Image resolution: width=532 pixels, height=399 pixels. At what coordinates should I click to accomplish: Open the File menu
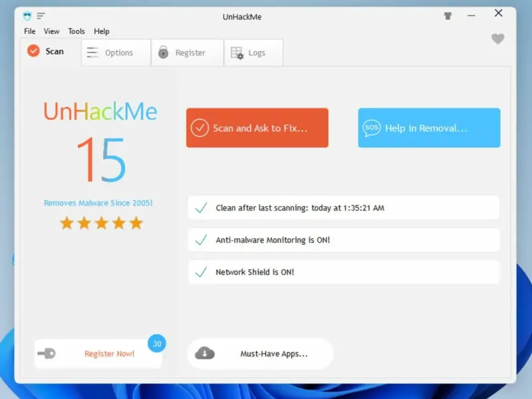click(30, 31)
